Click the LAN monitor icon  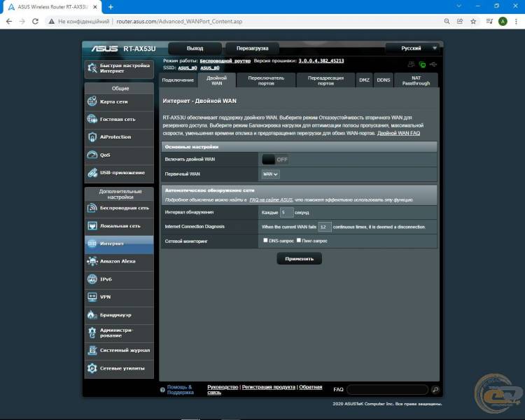click(x=92, y=225)
